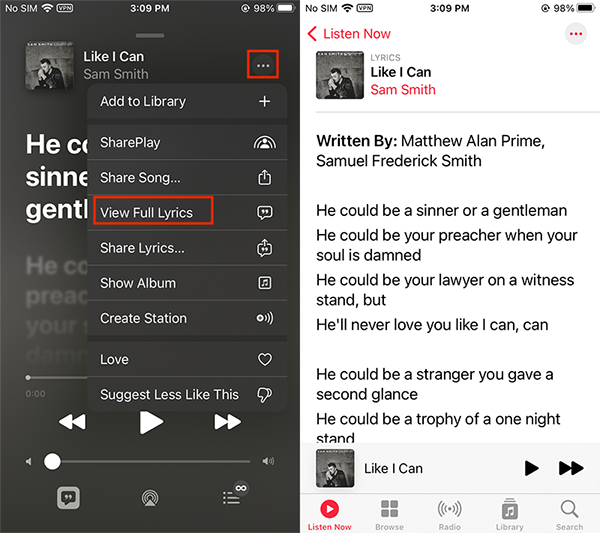This screenshot has height=533, width=600.
Task: Open the red more options button on lyrics page
Action: tap(575, 34)
